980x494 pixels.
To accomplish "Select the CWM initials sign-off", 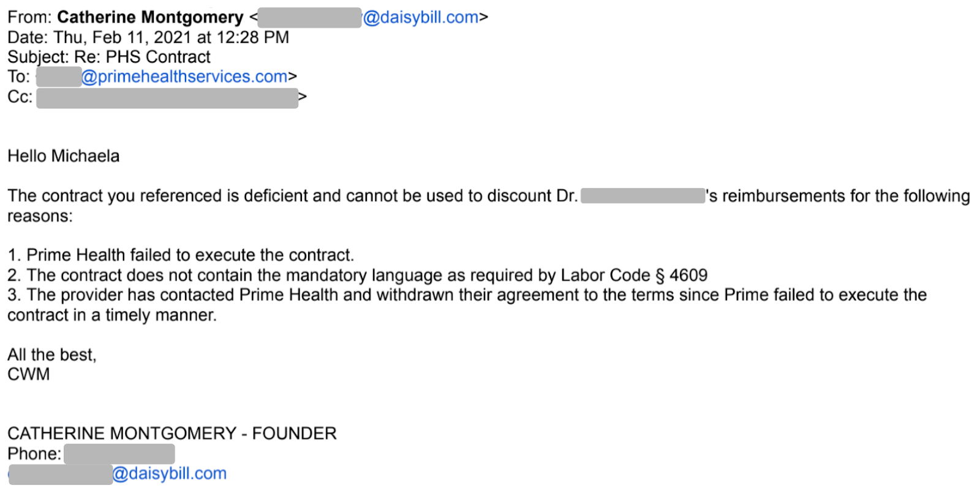I will tap(29, 374).
